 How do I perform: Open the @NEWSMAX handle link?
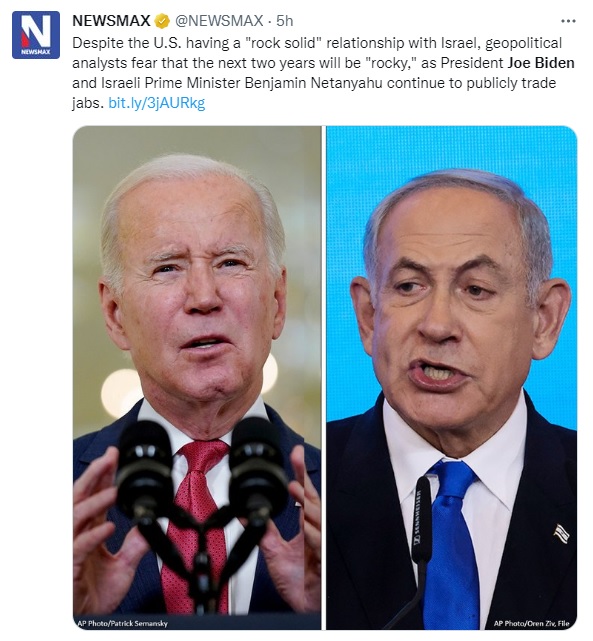(219, 21)
